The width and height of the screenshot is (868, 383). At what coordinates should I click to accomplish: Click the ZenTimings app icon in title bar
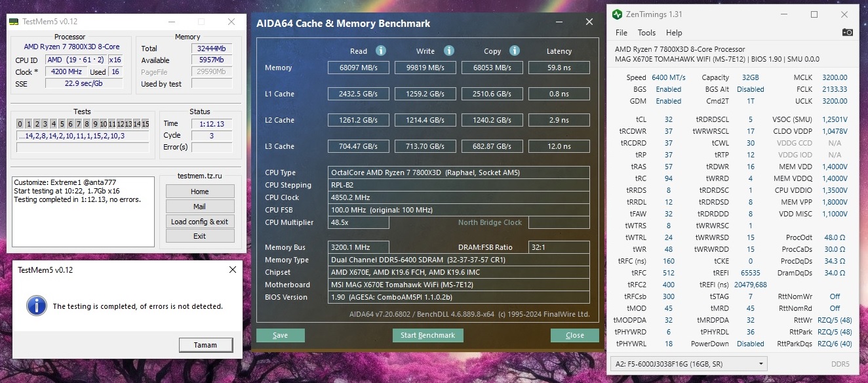coord(617,14)
